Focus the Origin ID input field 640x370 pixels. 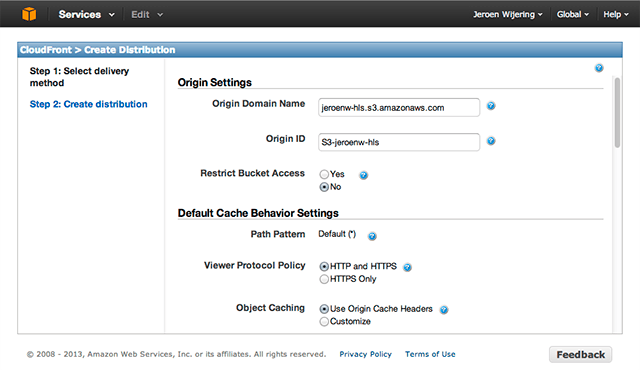point(399,142)
